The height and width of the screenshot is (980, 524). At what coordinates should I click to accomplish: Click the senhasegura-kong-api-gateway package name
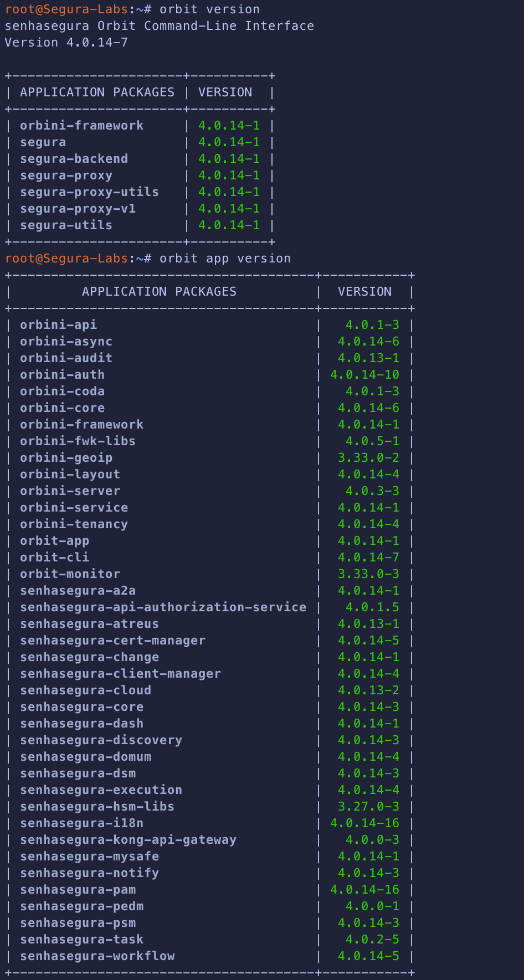[x=128, y=840]
